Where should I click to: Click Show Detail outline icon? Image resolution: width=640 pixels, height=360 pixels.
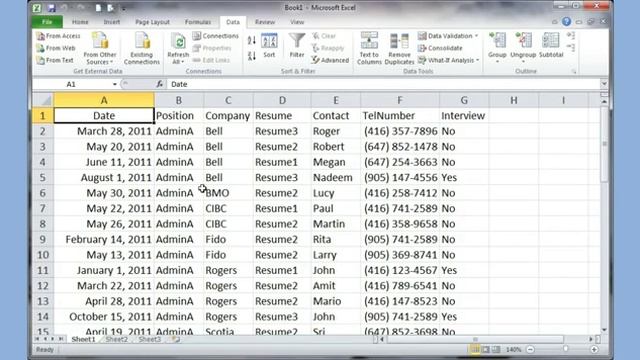tap(571, 36)
